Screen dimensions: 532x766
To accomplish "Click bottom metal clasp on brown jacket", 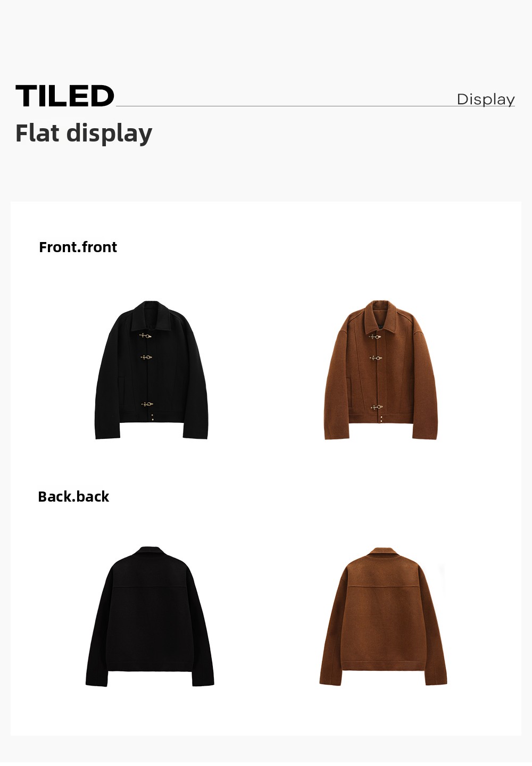I will pyautogui.click(x=377, y=407).
